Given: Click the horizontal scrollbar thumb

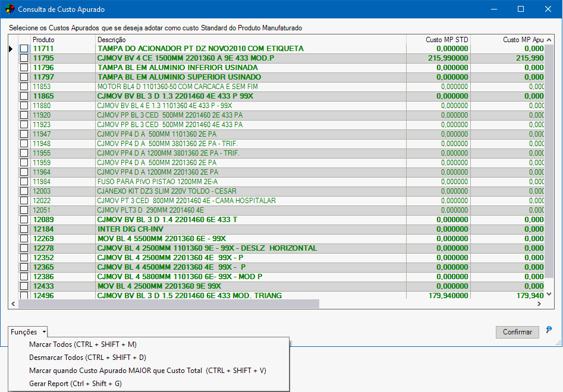Looking at the screenshot, I should 169,304.
